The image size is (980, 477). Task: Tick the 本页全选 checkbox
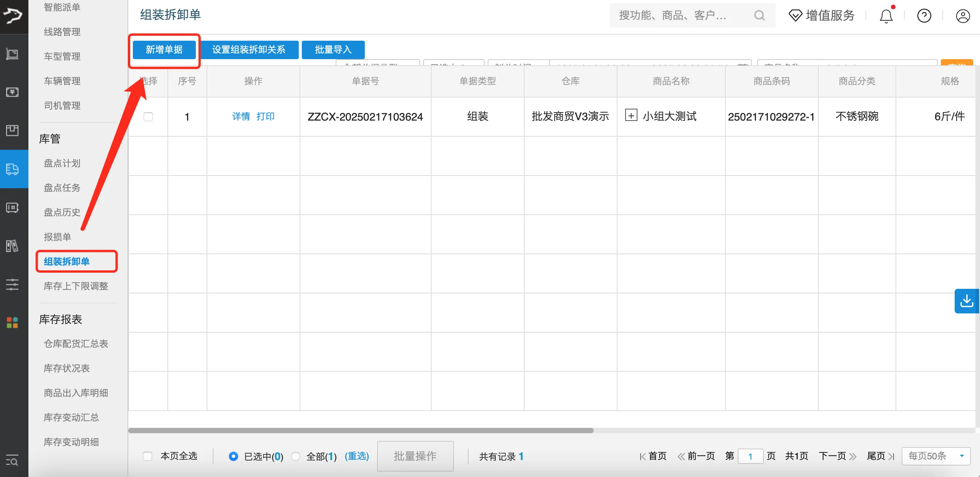pos(147,456)
